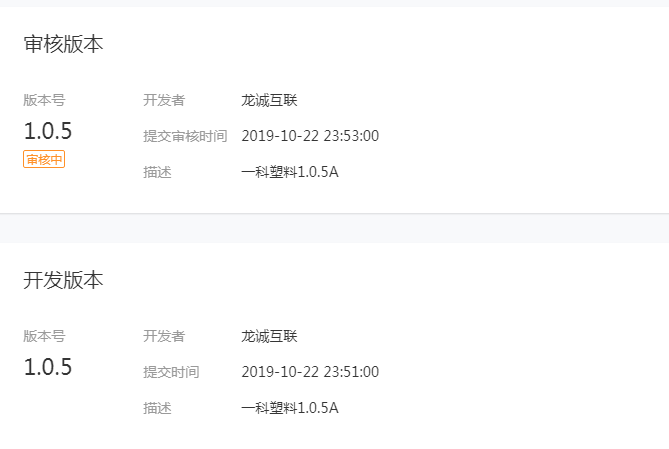This screenshot has height=449, width=669.
Task: Click the 版本号 label in 开发版本
Action: point(44,336)
